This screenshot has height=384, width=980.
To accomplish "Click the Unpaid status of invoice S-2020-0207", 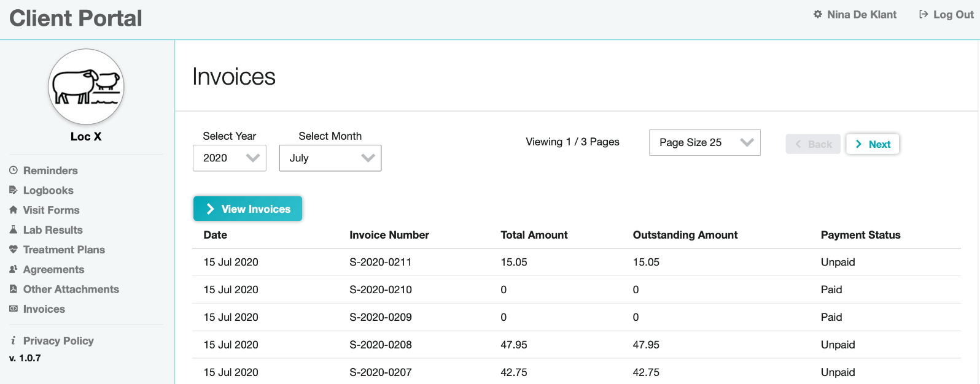I will [x=838, y=372].
